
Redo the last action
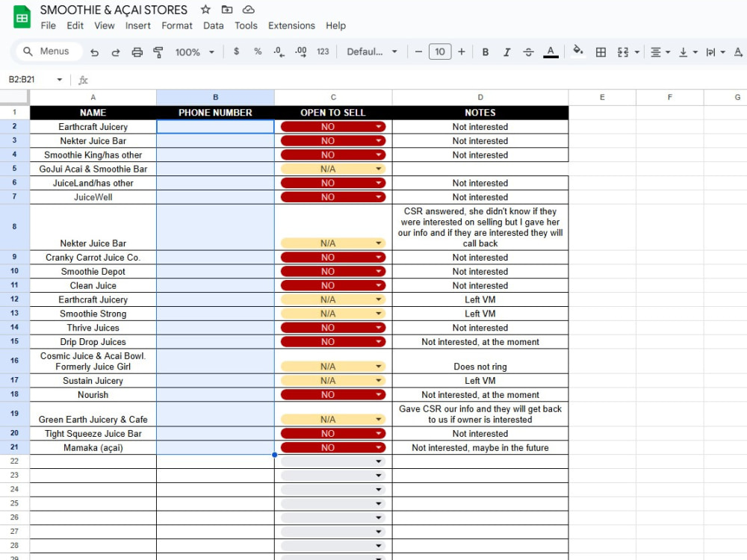(115, 52)
